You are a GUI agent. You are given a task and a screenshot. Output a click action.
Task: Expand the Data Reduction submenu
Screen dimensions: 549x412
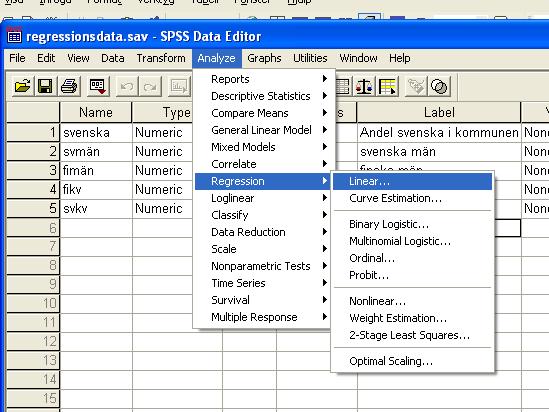262,232
